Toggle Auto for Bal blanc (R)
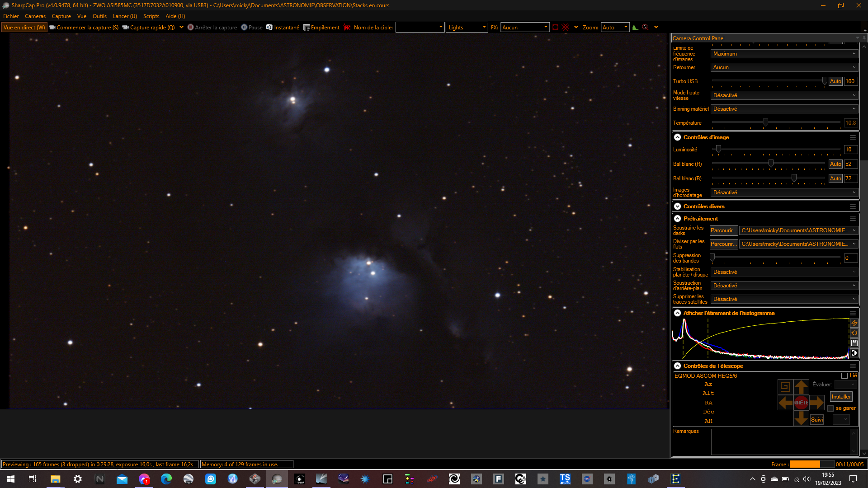The width and height of the screenshot is (868, 488). click(x=835, y=164)
